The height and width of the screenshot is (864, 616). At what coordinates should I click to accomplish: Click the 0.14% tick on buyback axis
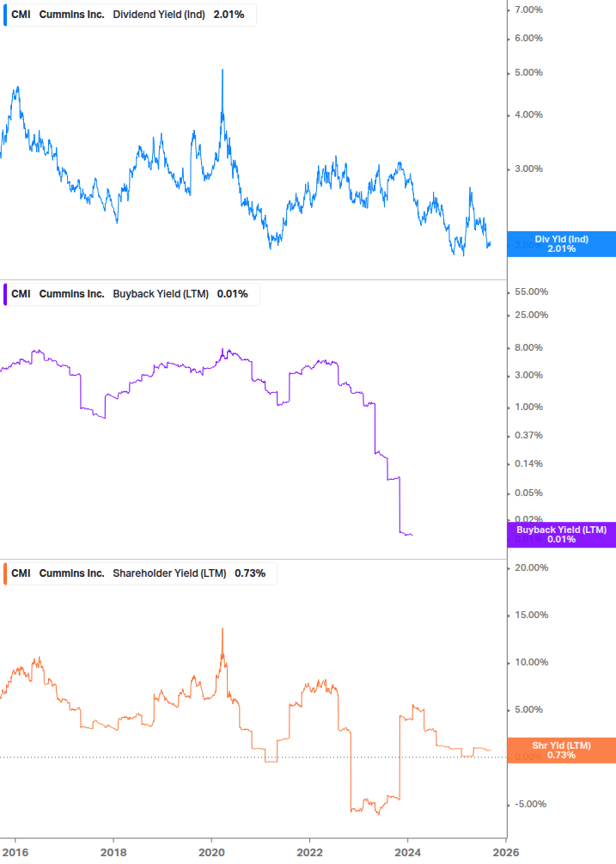528,463
